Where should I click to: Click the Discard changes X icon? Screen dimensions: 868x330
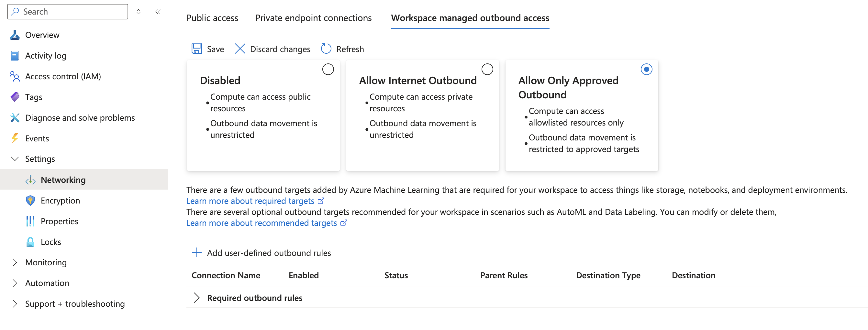240,49
